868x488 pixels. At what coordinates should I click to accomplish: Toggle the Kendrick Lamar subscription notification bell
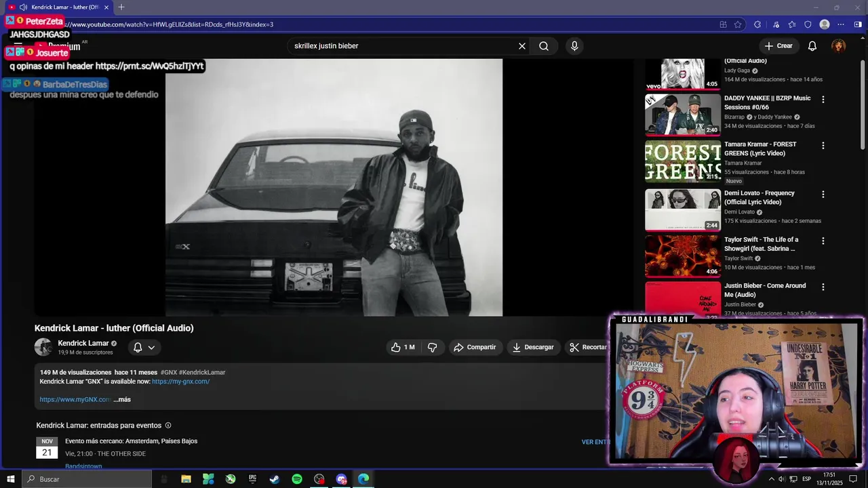pos(138,347)
